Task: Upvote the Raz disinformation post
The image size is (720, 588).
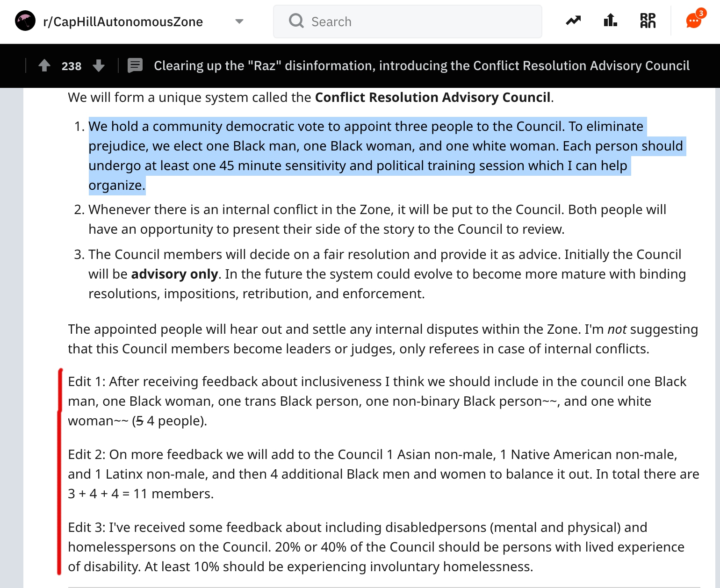Action: click(x=44, y=65)
